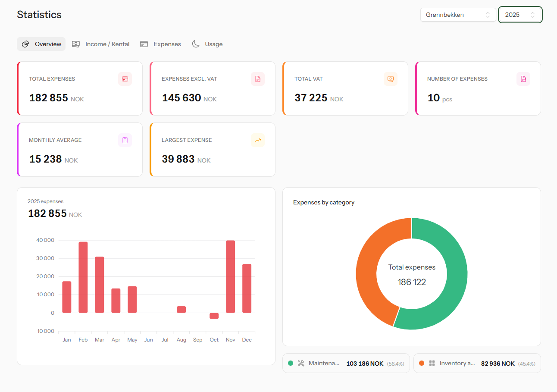Open the 2025 year dropdown
Image resolution: width=557 pixels, height=392 pixels.
pyautogui.click(x=520, y=15)
